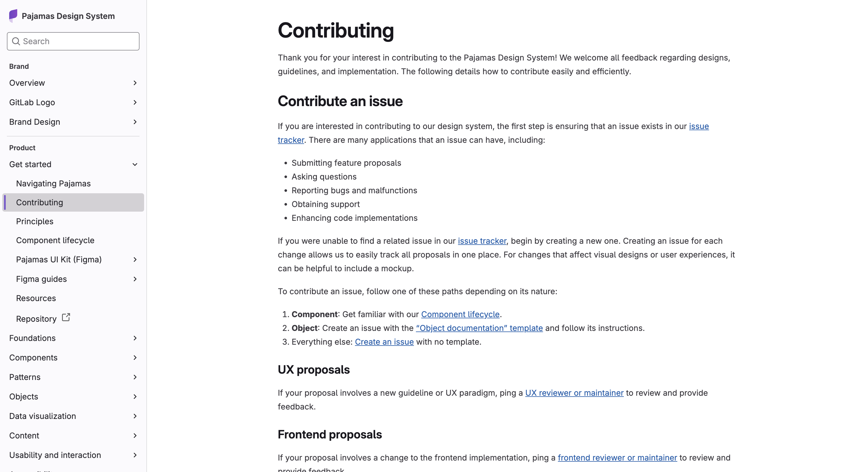Image resolution: width=868 pixels, height=472 pixels.
Task: Click the magnifier icon in search box
Action: tap(16, 41)
